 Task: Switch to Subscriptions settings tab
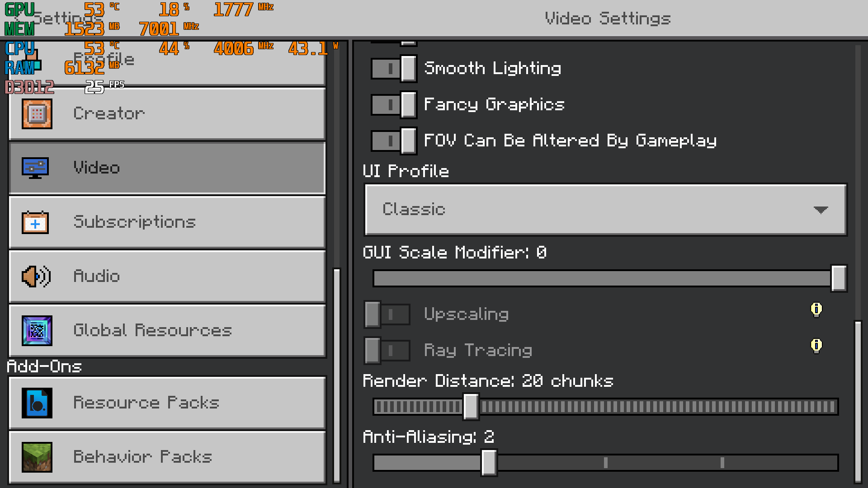pyautogui.click(x=167, y=222)
